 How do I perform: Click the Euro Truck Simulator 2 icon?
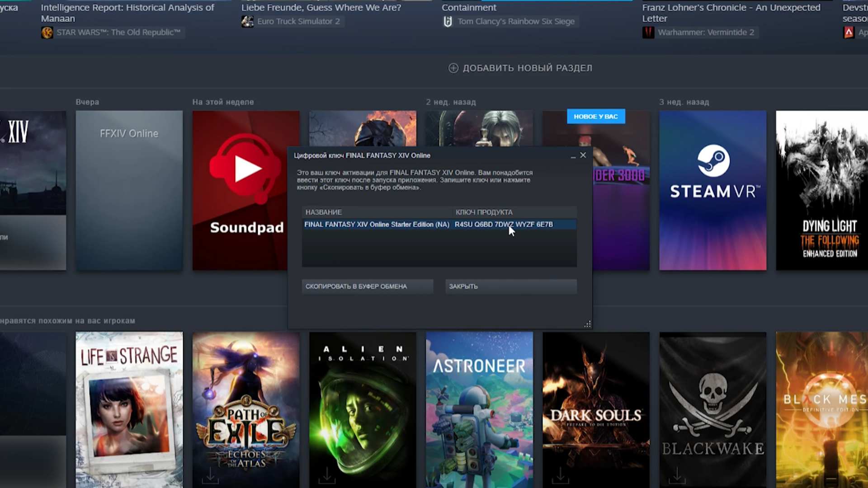click(247, 21)
